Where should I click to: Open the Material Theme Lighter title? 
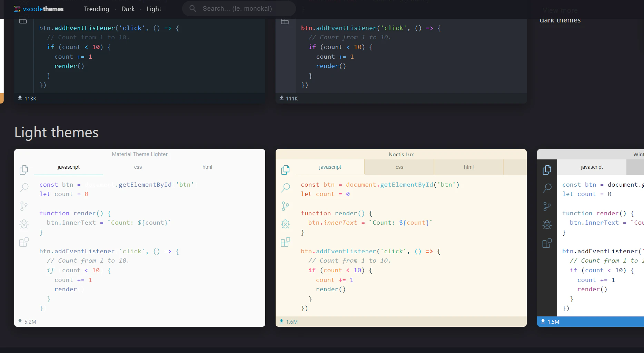(x=140, y=154)
